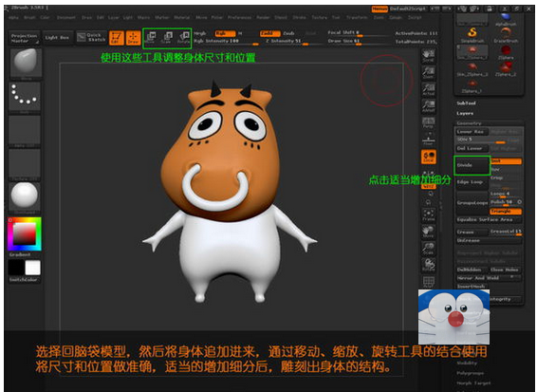Expand the Layers palette section
The width and height of the screenshot is (537, 392).
pyautogui.click(x=465, y=113)
